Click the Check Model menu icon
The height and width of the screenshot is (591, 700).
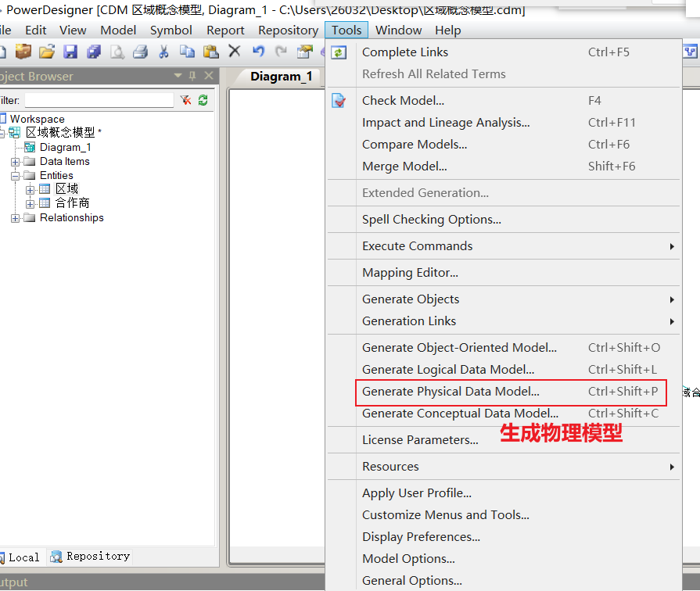[x=339, y=100]
